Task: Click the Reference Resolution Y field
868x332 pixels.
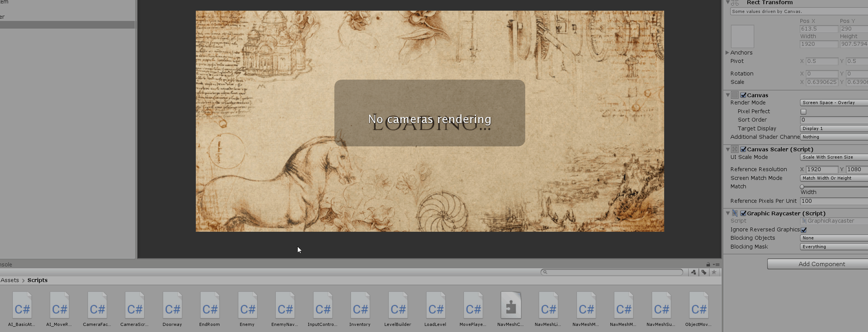Action: [857, 169]
